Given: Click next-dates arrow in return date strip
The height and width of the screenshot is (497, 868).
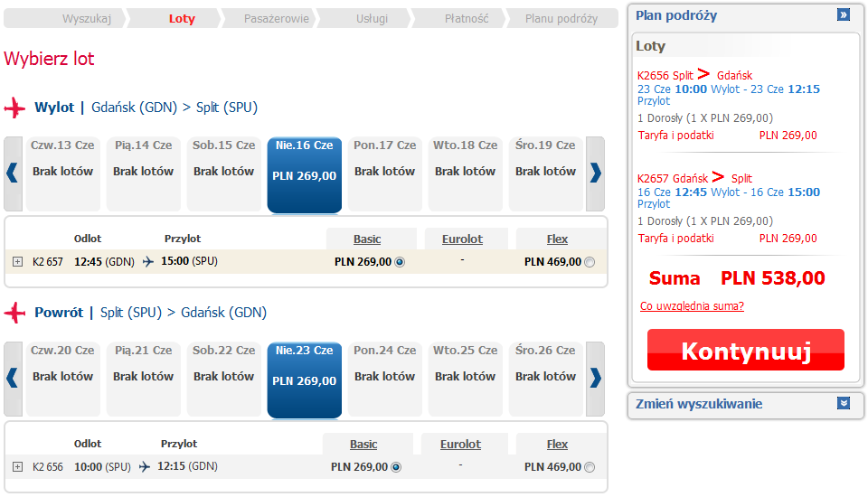Looking at the screenshot, I should [x=595, y=377].
